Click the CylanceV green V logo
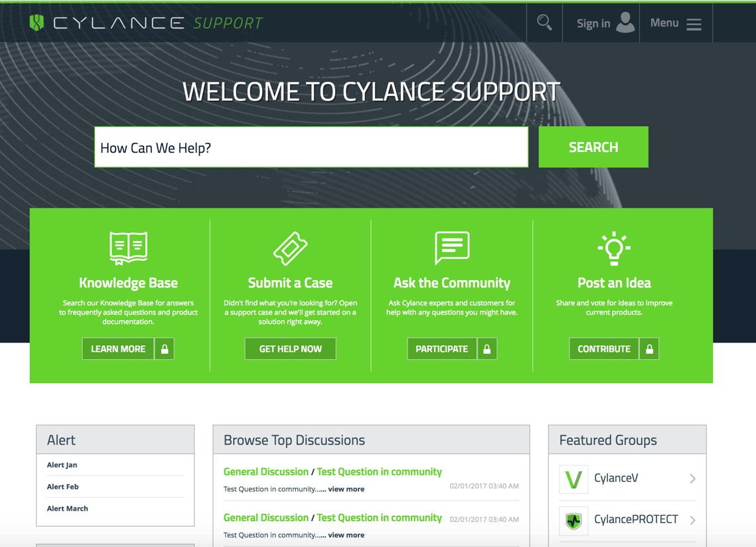 (573, 479)
